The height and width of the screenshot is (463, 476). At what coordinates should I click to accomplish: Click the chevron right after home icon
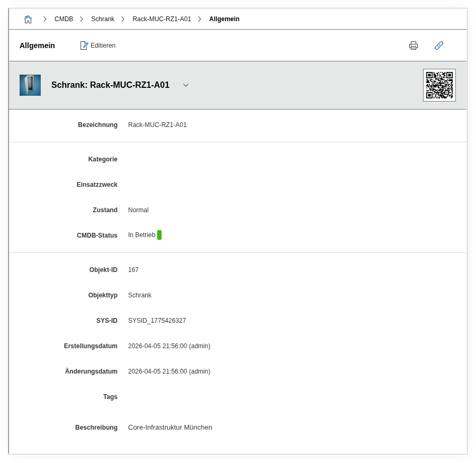[x=45, y=19]
